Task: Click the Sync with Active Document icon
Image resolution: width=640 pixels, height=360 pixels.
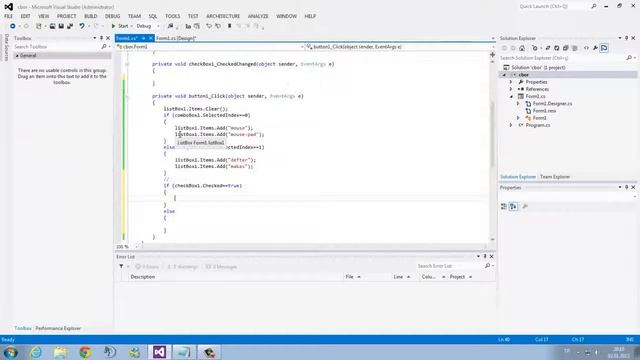Action: coord(548,48)
